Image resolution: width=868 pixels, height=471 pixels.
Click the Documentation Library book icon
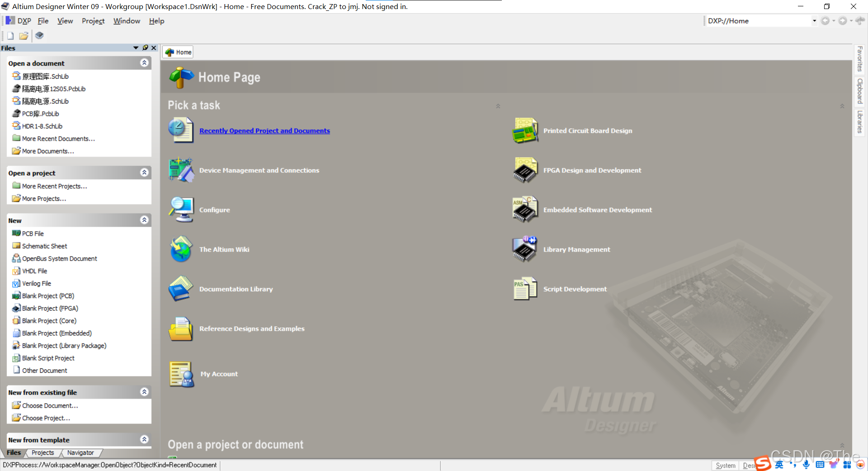(181, 289)
